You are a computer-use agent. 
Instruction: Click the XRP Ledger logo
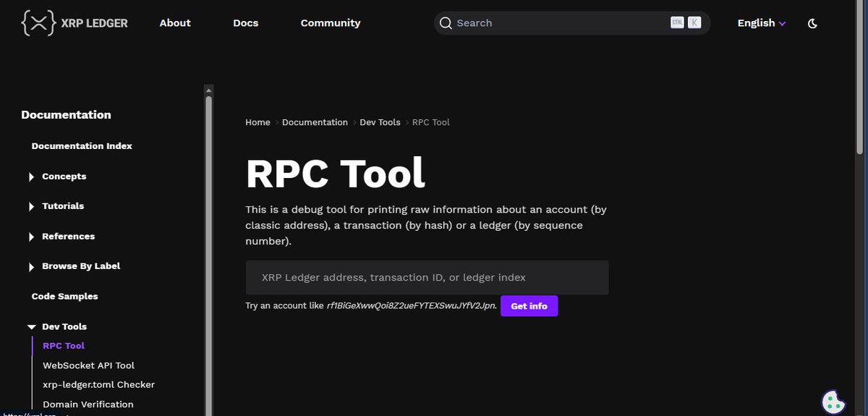75,23
